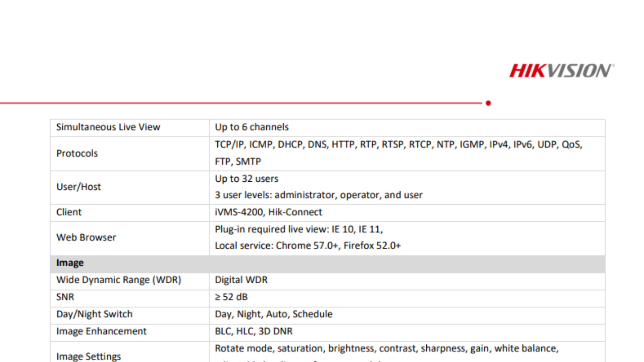The height and width of the screenshot is (362, 644).
Task: Click the 'Local service: Chrome 57.0+' line
Action: pos(308,246)
